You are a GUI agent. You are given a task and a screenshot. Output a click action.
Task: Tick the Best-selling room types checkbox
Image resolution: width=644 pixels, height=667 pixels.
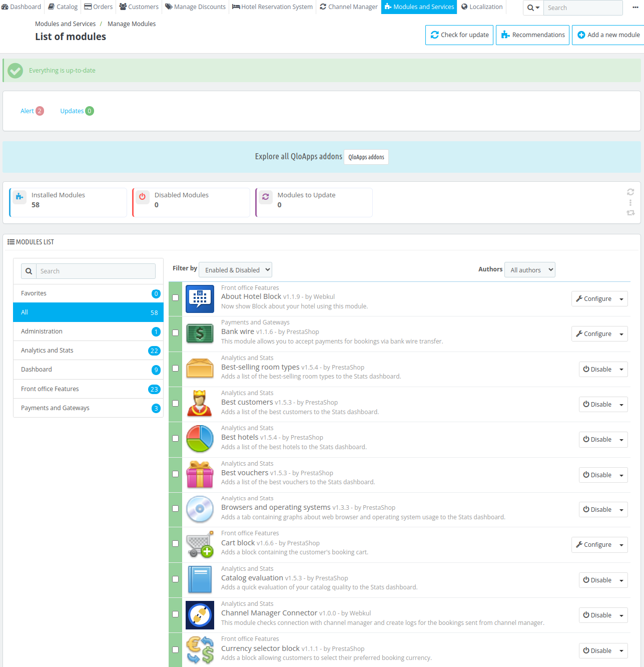coord(176,368)
